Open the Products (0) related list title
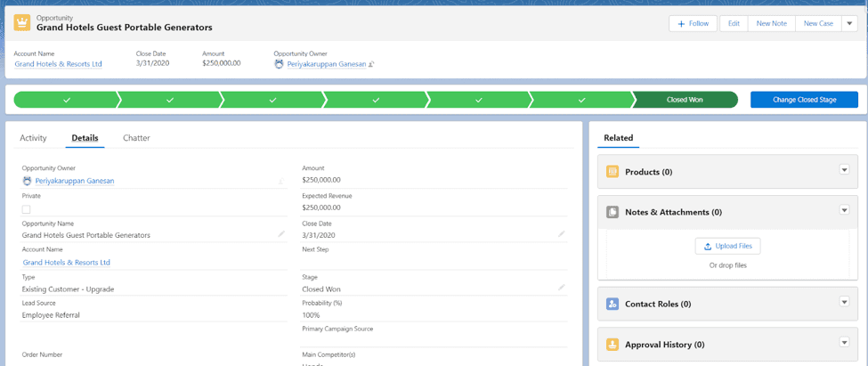868x366 pixels. [648, 172]
